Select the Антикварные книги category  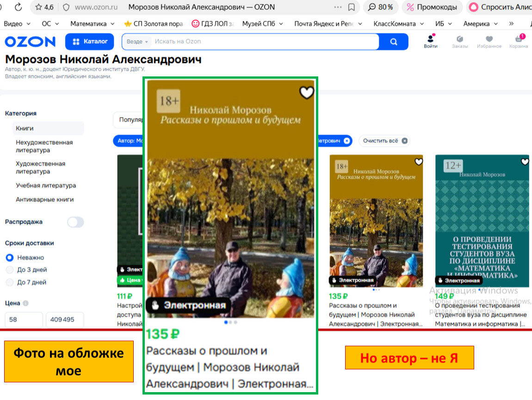click(44, 200)
